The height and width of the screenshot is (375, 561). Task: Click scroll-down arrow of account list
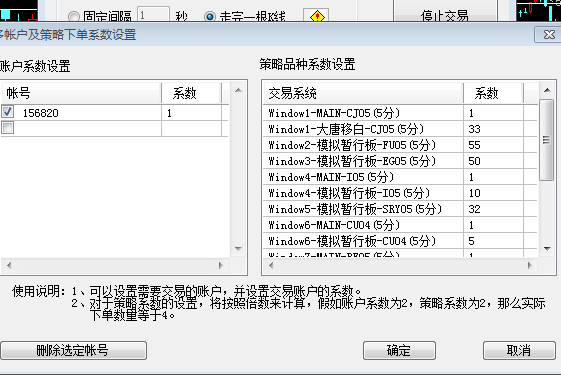coord(238,248)
